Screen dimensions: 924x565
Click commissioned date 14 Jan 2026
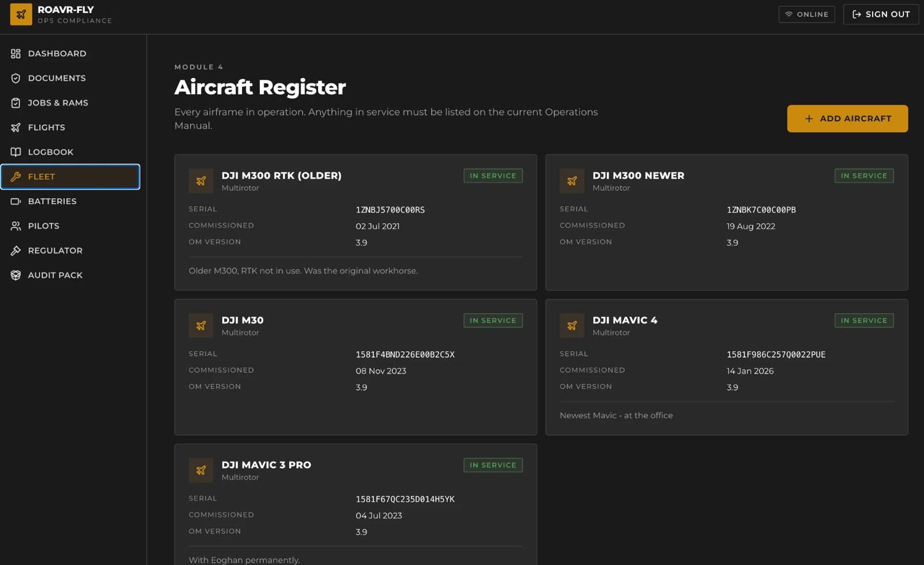click(x=750, y=371)
